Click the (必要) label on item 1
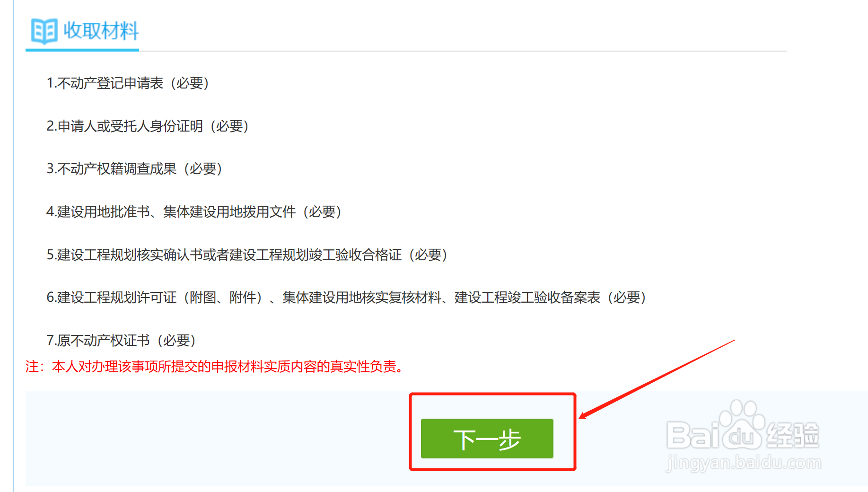This screenshot has height=492, width=868. point(190,83)
